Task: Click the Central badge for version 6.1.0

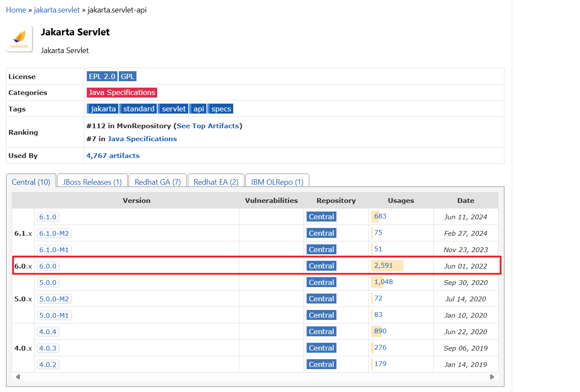Action: pyautogui.click(x=321, y=217)
